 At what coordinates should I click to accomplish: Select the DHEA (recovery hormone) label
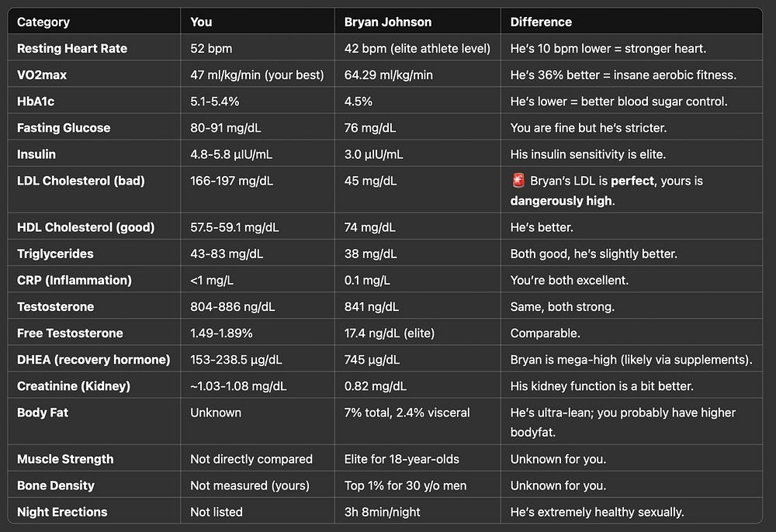[x=93, y=359]
